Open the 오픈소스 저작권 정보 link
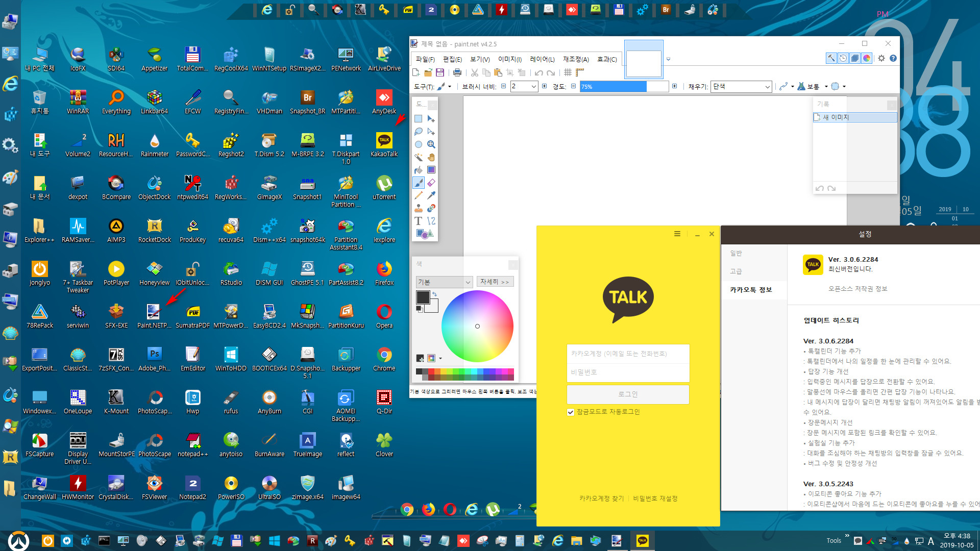980x551 pixels. click(857, 289)
